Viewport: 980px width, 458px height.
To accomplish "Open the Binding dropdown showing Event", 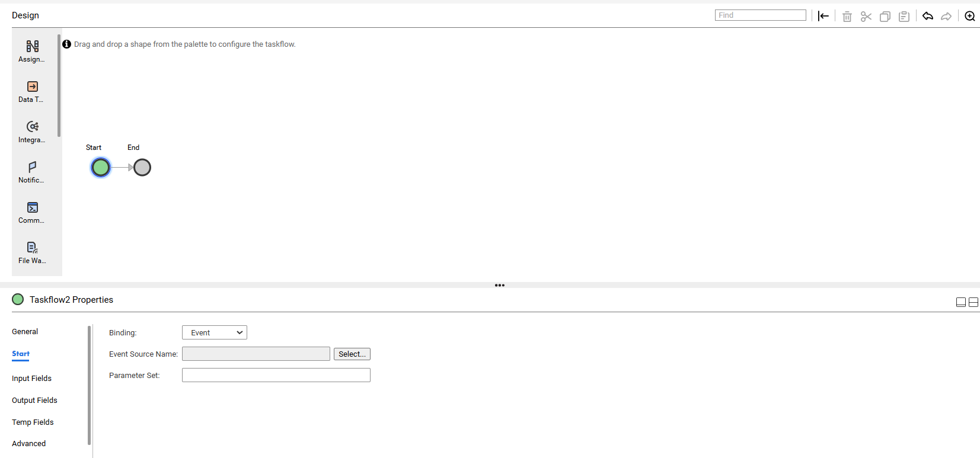I will tap(215, 332).
